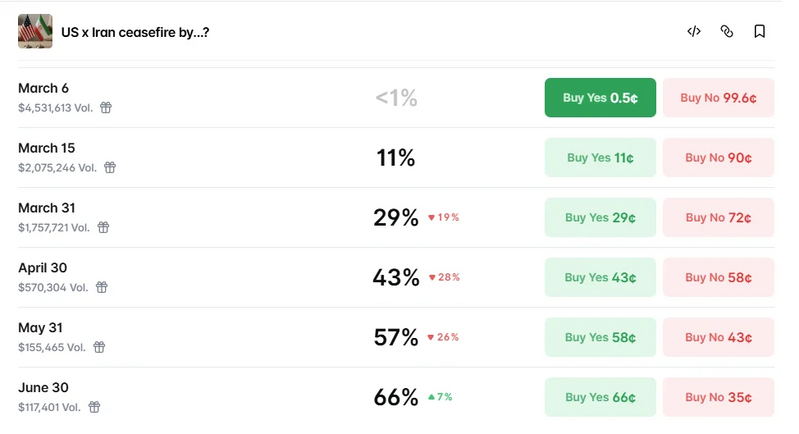This screenshot has width=799, height=434.
Task: Click the gift icon beside June 30 volume
Action: (x=94, y=408)
